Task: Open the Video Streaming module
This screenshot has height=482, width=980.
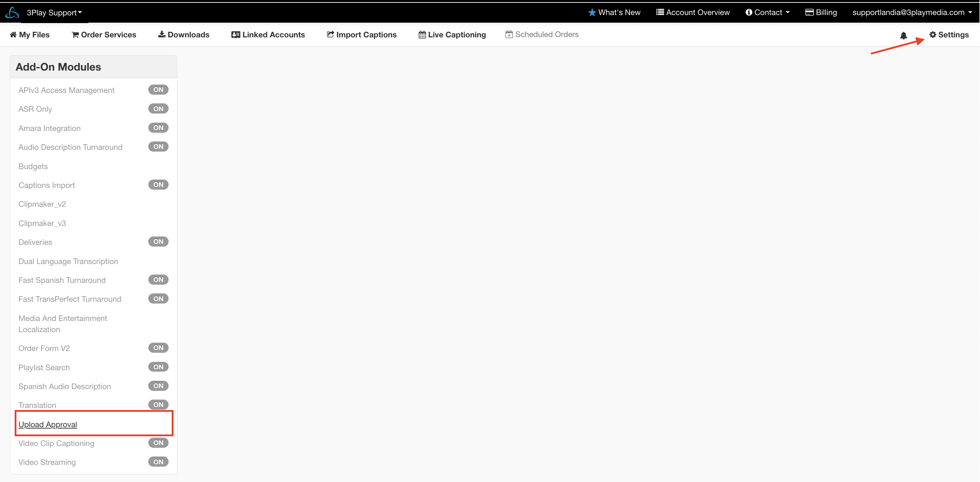Action: point(47,462)
